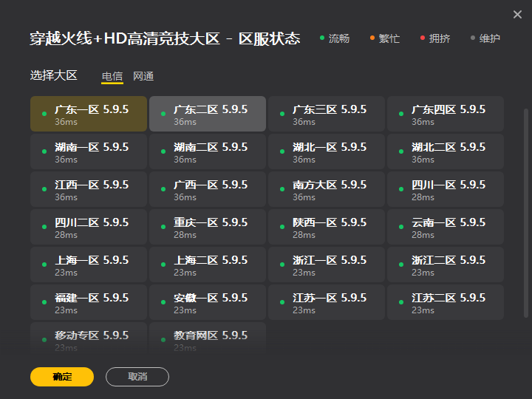Choose 湖北二区 5.9.5 server

pos(446,151)
